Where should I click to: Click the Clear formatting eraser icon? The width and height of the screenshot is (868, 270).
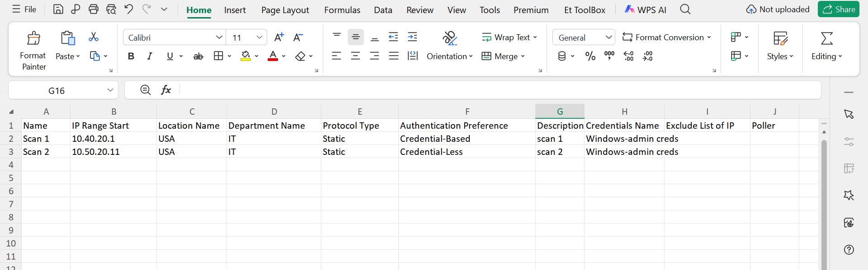coord(300,56)
